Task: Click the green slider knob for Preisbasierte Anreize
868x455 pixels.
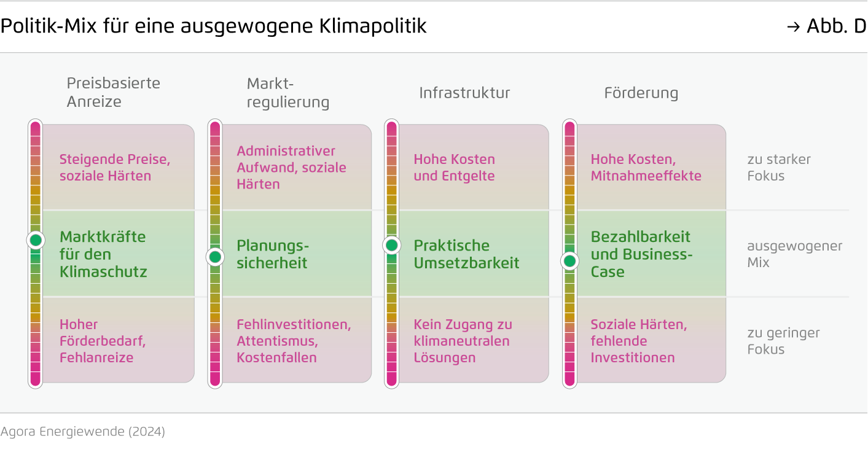Action: coord(36,239)
